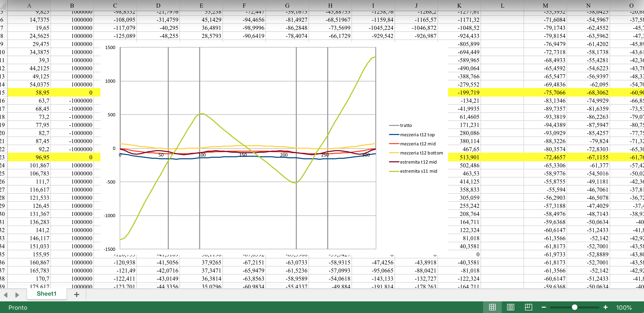This screenshot has width=644, height=313.
Task: Select highlighted cell 58,95
Action: (29, 92)
